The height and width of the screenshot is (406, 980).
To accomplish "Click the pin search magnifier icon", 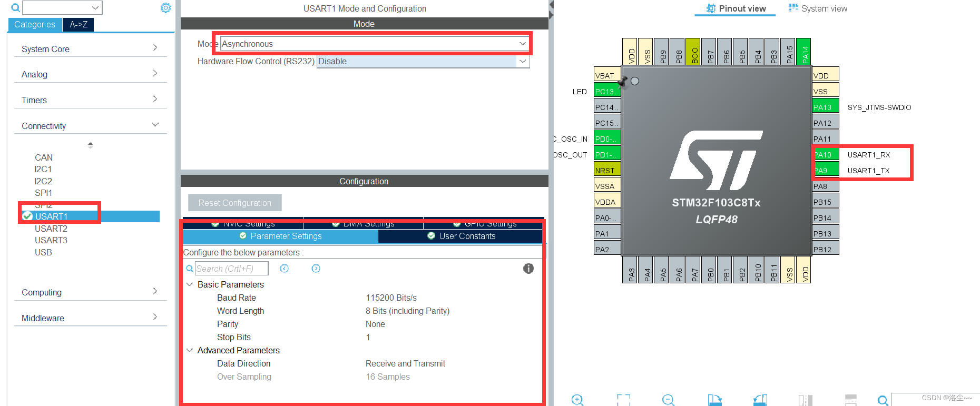I will pyautogui.click(x=883, y=400).
